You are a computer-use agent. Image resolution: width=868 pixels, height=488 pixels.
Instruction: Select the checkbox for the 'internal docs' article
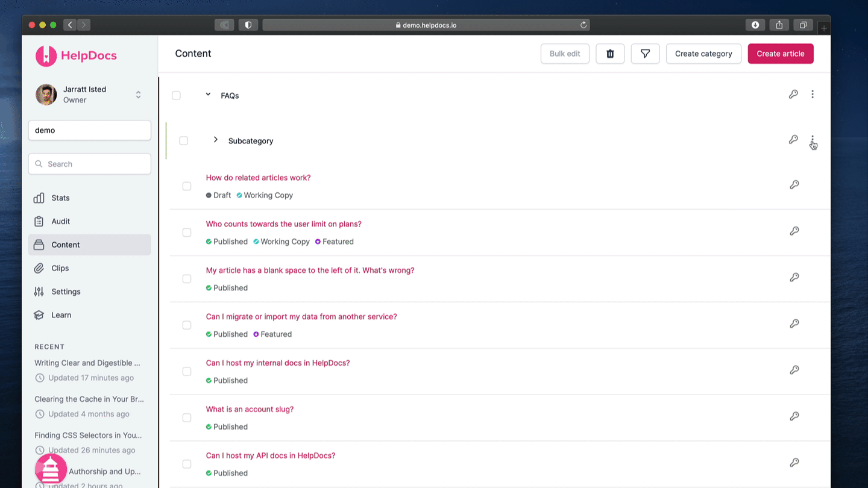187,372
